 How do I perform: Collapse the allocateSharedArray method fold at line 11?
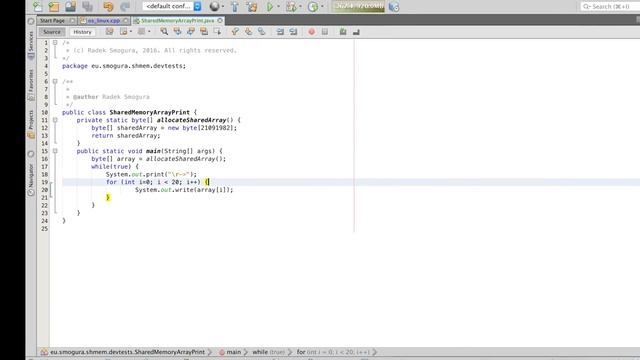point(55,120)
